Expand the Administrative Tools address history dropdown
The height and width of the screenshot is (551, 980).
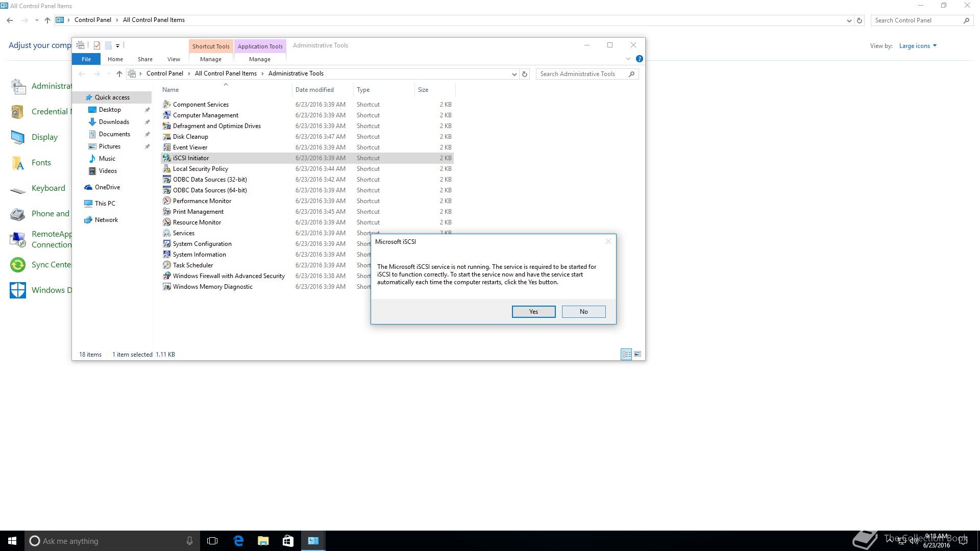click(x=514, y=74)
